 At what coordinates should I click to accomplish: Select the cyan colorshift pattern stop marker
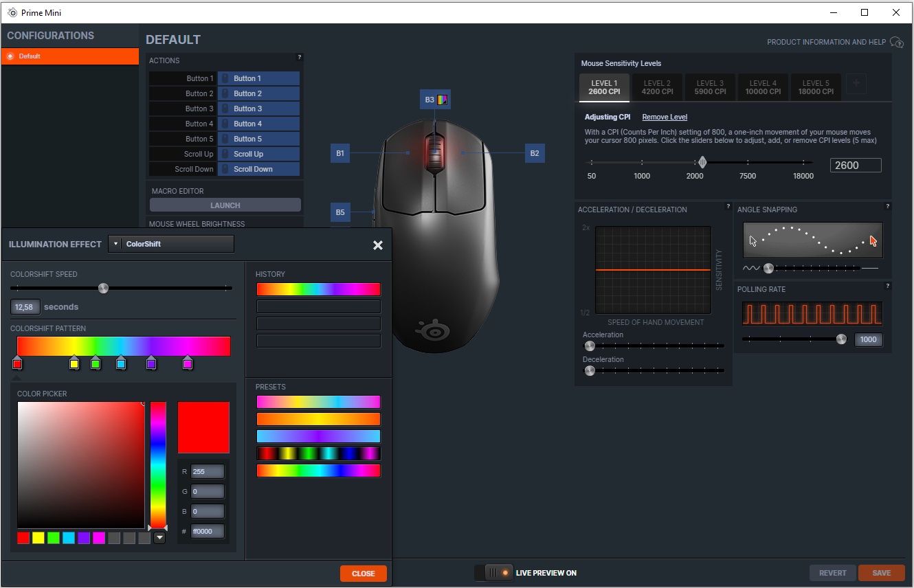[121, 363]
